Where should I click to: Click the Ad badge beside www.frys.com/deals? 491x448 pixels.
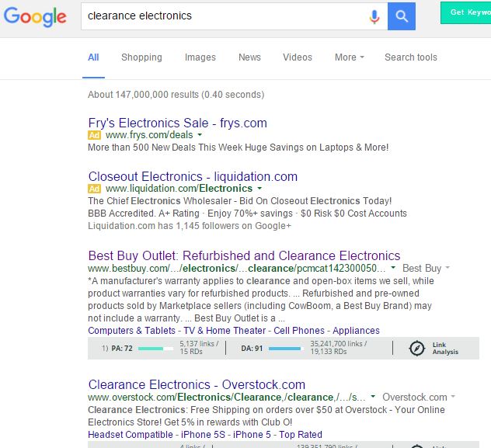point(94,135)
